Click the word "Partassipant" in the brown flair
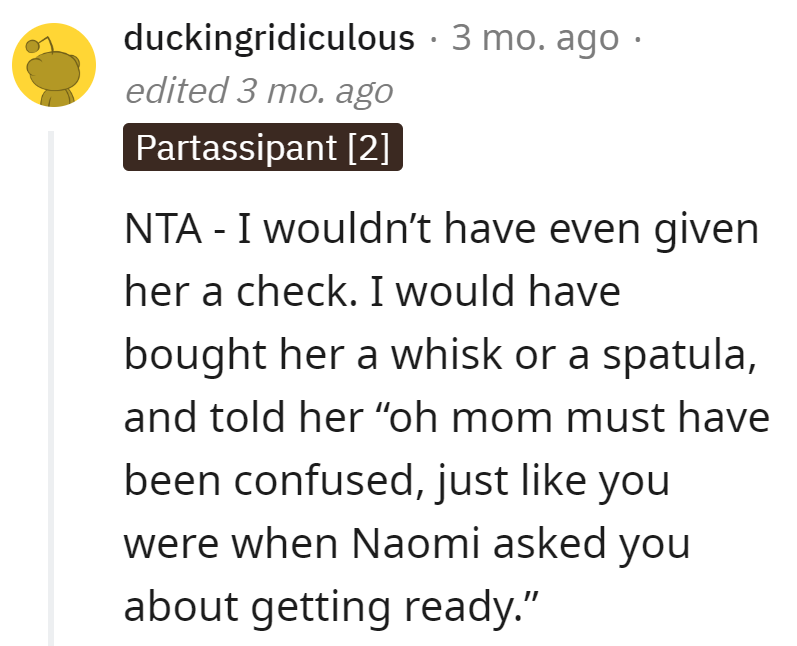The height and width of the screenshot is (646, 797). click(236, 147)
